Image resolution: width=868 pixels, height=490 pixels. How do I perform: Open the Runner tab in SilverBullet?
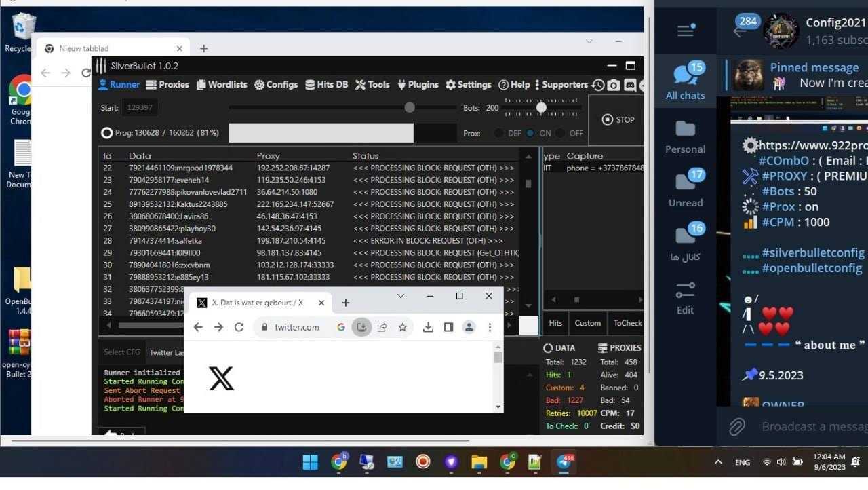[x=119, y=85]
